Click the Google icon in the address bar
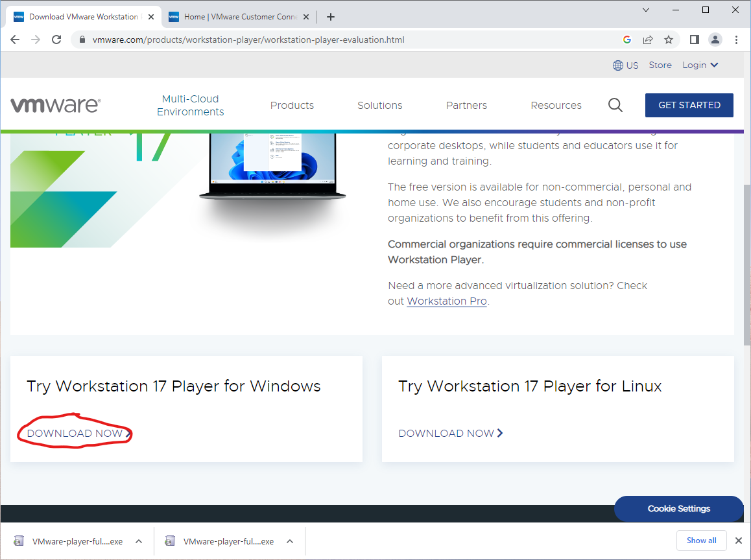The height and width of the screenshot is (560, 751). [626, 40]
